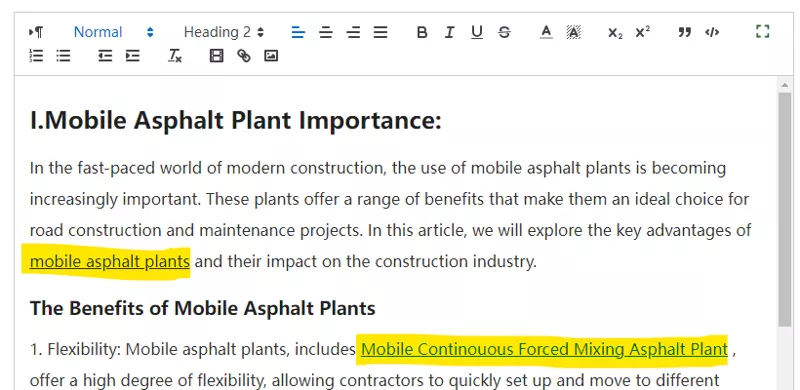Place cursor in the fast-paced world sentence
This screenshot has height=390, width=800.
click(x=378, y=168)
